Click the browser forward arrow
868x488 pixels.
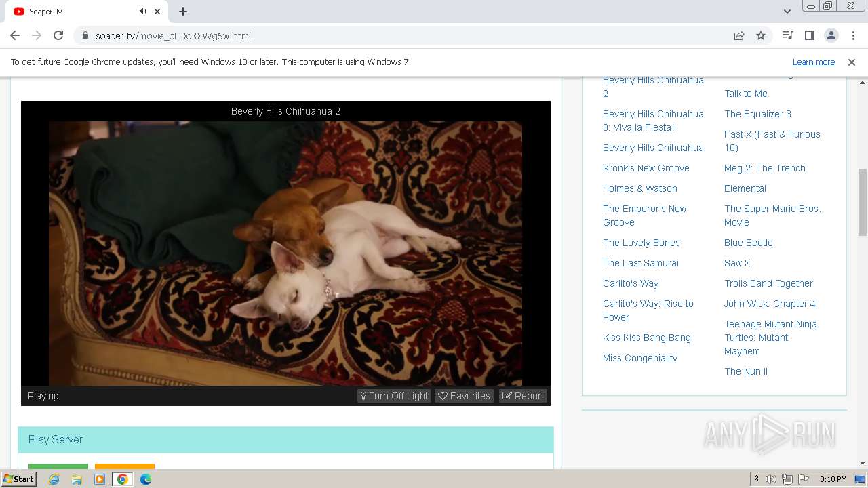(x=37, y=35)
